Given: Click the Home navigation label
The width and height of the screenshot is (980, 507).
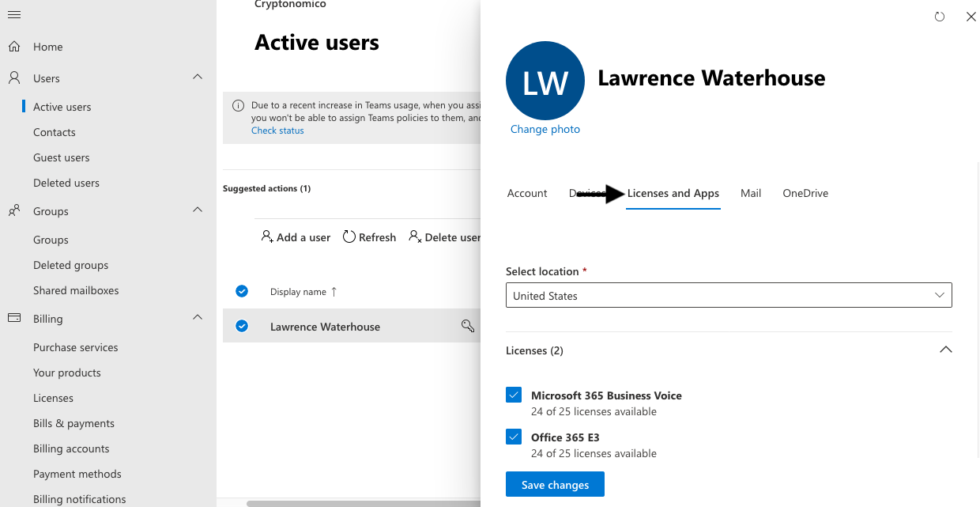Looking at the screenshot, I should [47, 47].
